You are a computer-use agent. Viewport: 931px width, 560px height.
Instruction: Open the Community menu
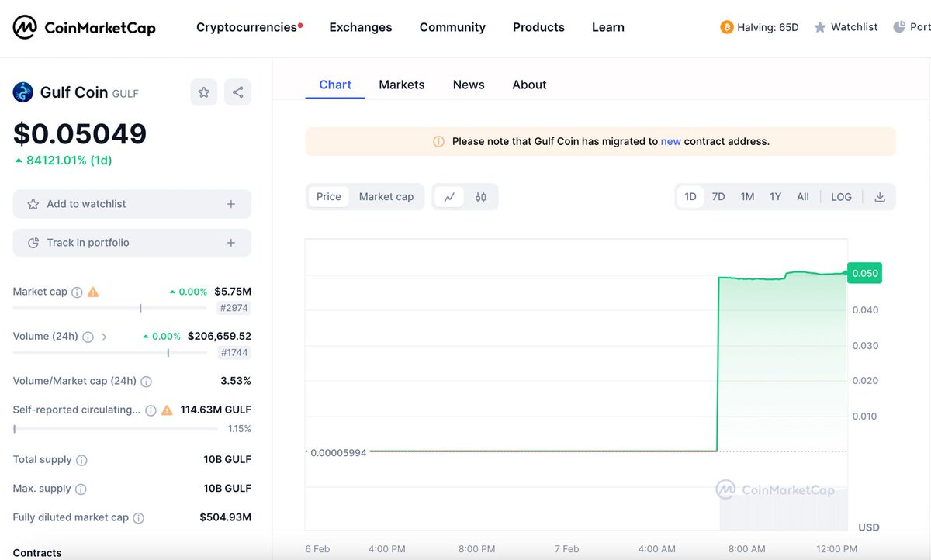[x=452, y=27]
